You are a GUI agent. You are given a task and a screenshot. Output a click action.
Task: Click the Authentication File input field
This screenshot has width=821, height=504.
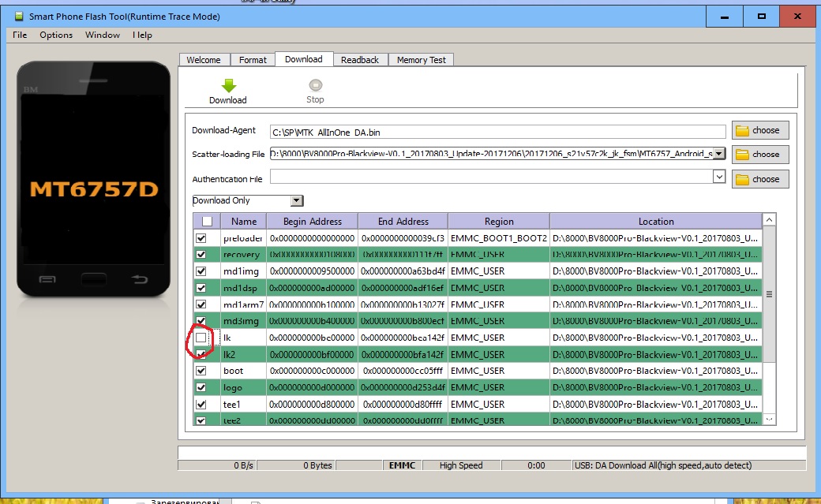[491, 177]
